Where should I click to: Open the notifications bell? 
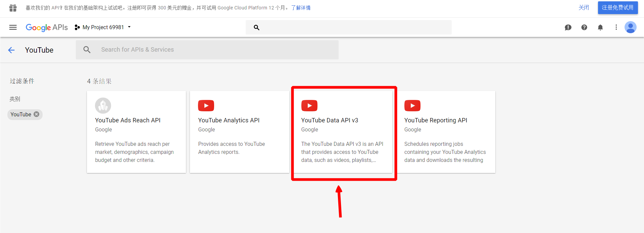pos(600,27)
